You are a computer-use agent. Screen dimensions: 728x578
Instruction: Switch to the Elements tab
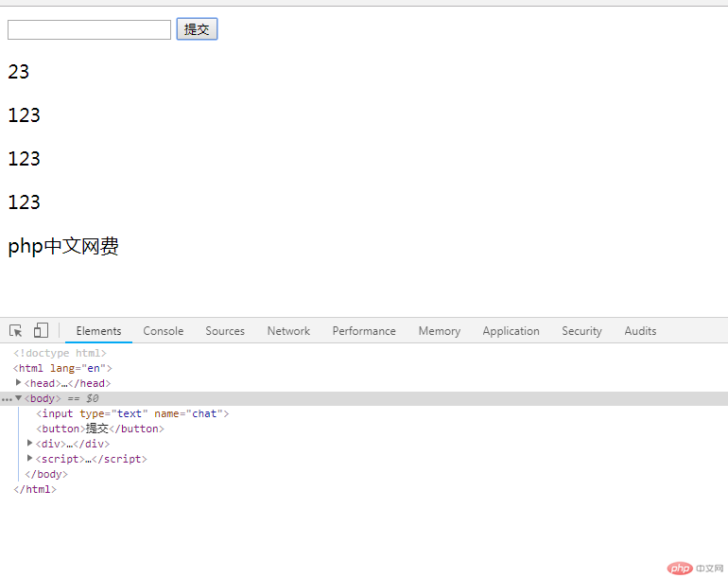[x=98, y=331]
